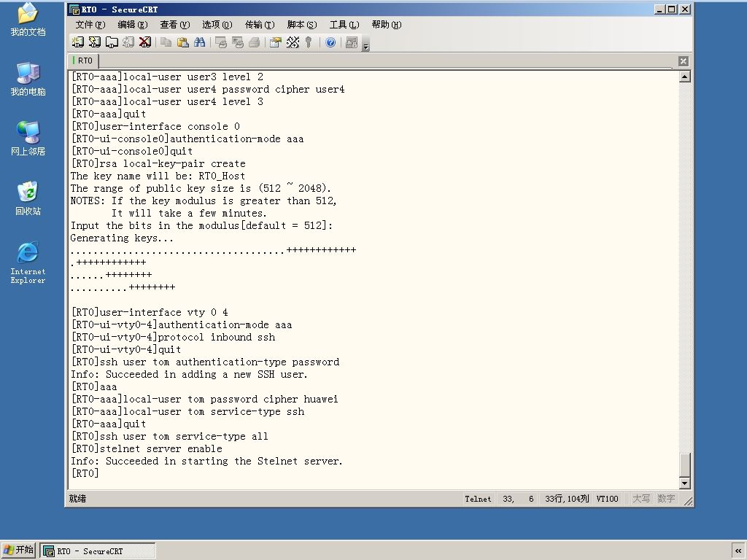Click the Internet Explorer desktop icon
Viewport: 747px width, 560px height.
pyautogui.click(x=28, y=262)
